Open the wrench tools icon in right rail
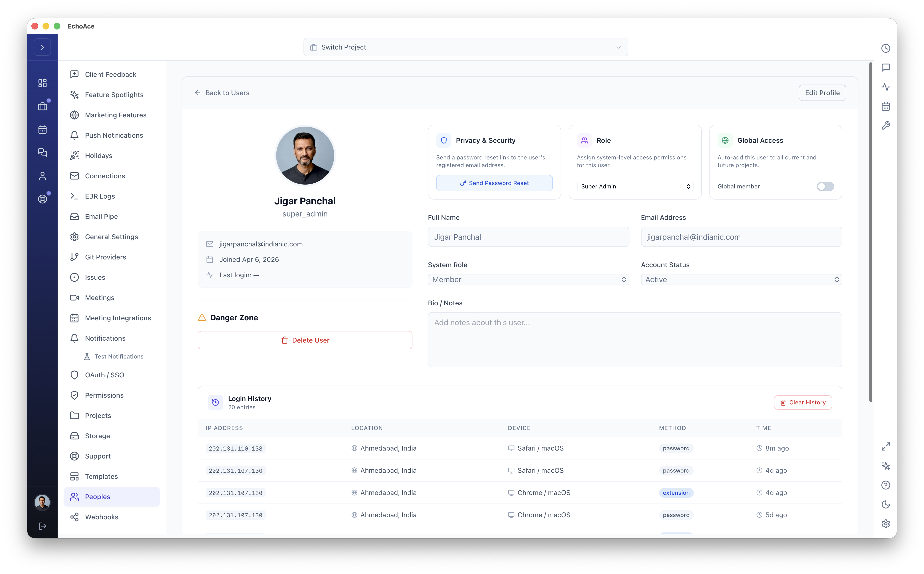Screen dimensions: 924x574 [x=885, y=126]
